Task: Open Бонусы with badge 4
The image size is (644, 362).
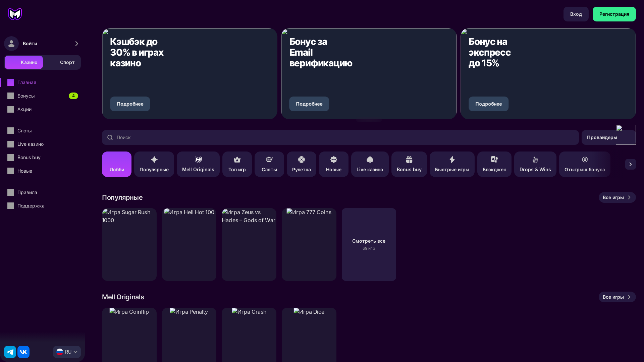Action: pos(43,96)
